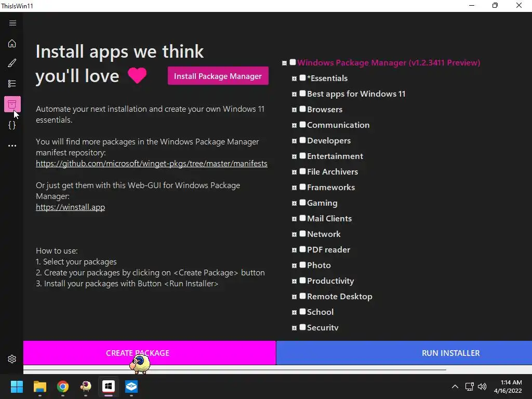The image size is (532, 399).
Task: Show hidden tray icons chevron
Action: click(x=455, y=387)
